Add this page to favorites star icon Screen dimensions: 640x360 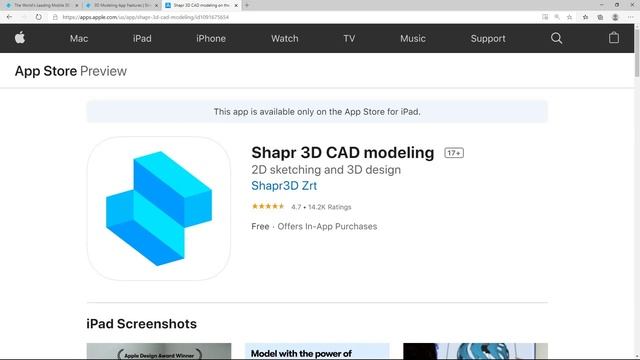(569, 17)
